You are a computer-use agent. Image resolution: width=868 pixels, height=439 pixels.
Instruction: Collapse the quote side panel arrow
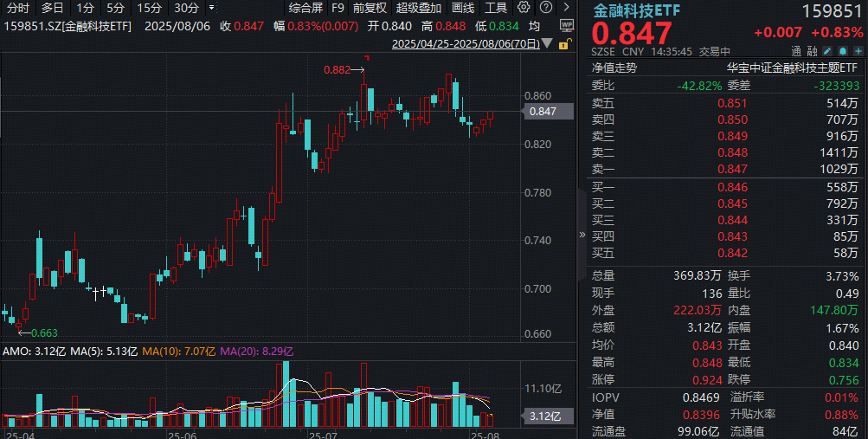pos(582,235)
